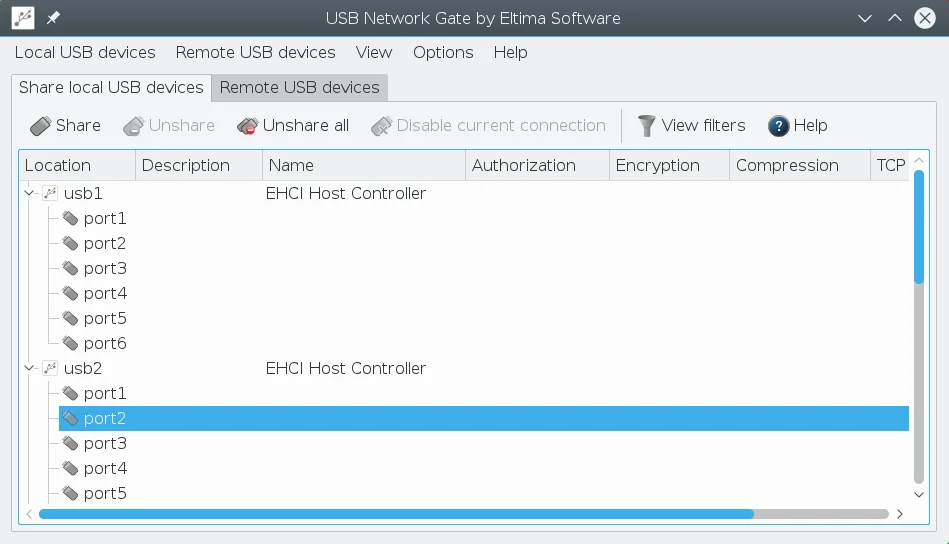Click the Unshare all icon

pyautogui.click(x=247, y=126)
